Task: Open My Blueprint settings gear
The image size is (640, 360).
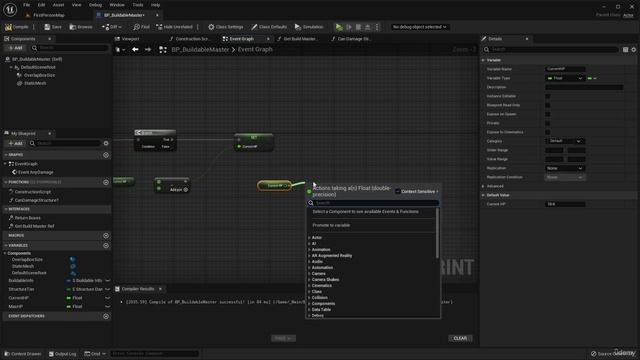Action: click(x=106, y=143)
